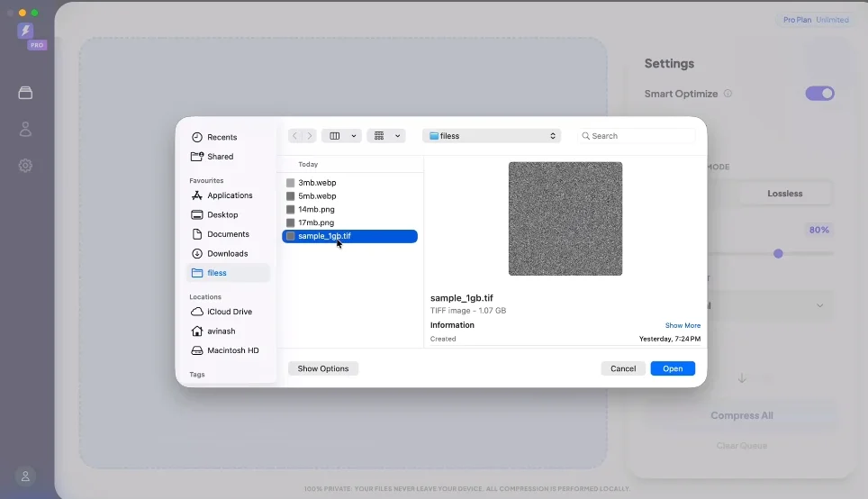
Task: Open Macintosh HD location
Action: pos(228,350)
